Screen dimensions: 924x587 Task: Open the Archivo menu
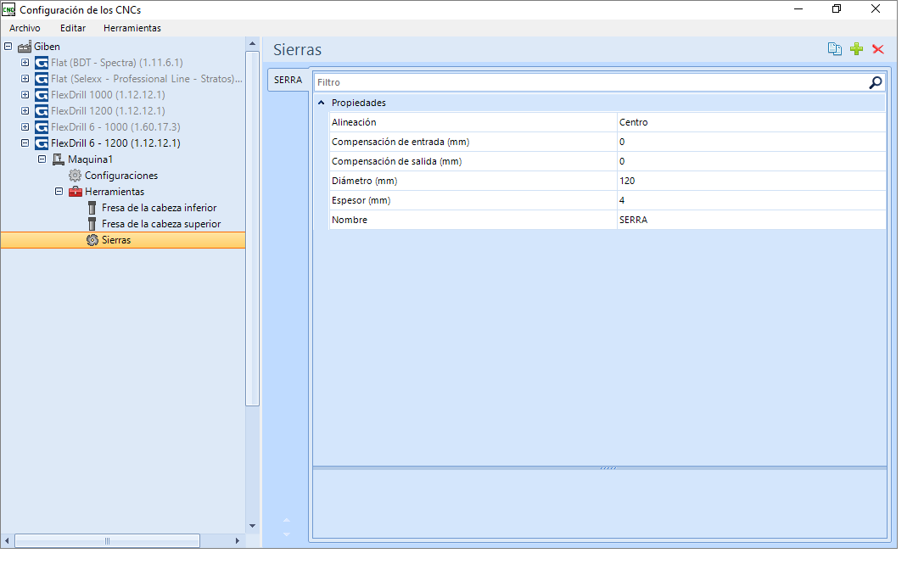click(25, 28)
